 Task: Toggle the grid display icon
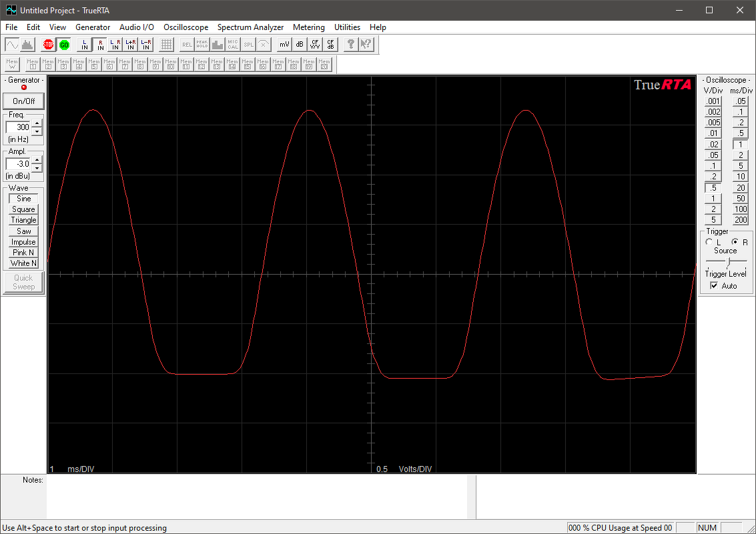(x=166, y=45)
